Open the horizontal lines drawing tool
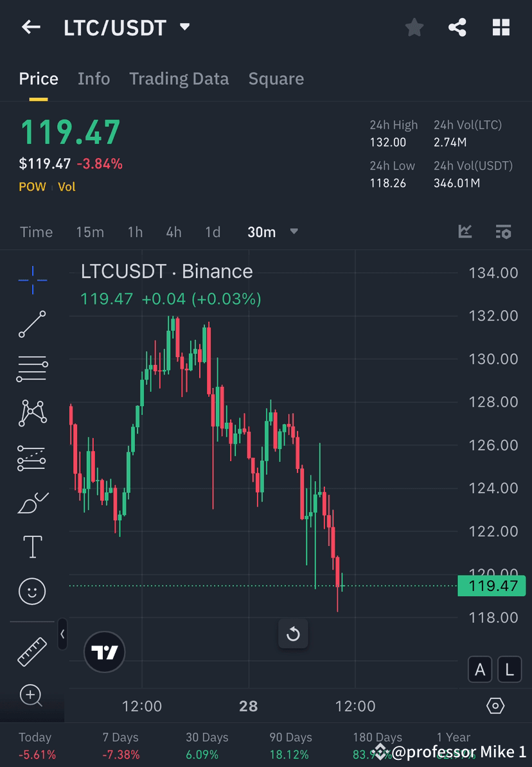The width and height of the screenshot is (532, 767). click(32, 368)
